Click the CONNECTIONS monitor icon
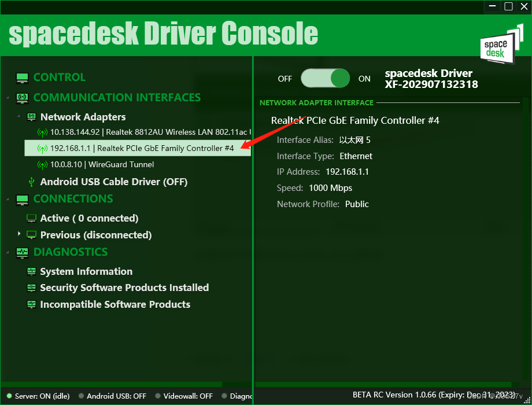532x405 pixels. 23,200
